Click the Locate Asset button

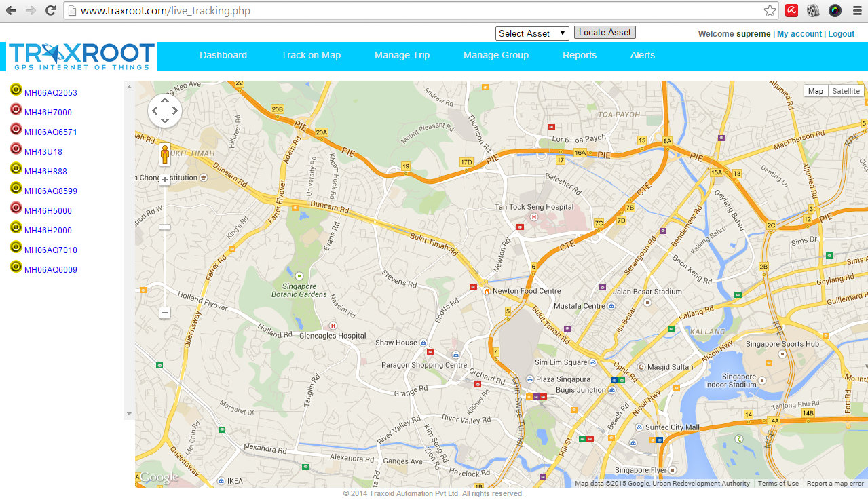[605, 33]
